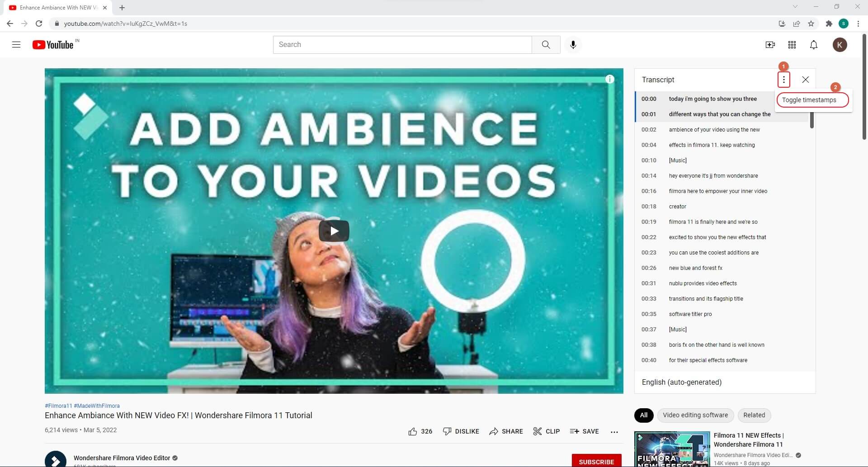Click the browser page vertical scrollbar
868x467 pixels.
click(x=864, y=87)
